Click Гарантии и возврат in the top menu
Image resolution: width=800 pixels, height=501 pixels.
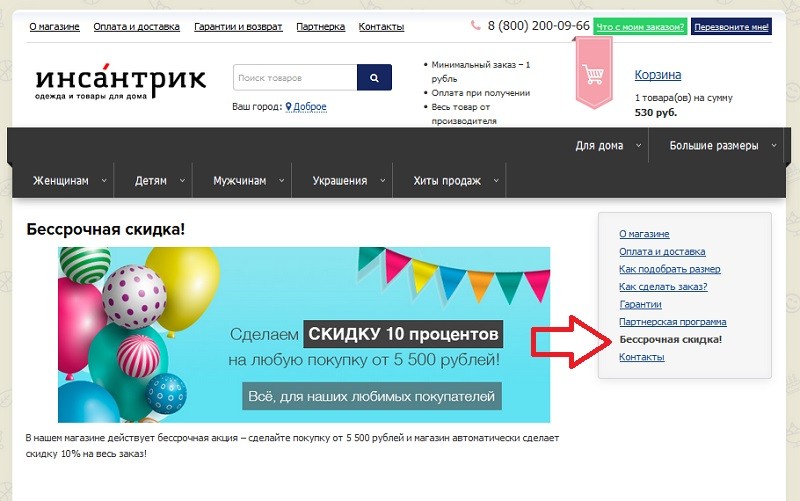[x=238, y=27]
